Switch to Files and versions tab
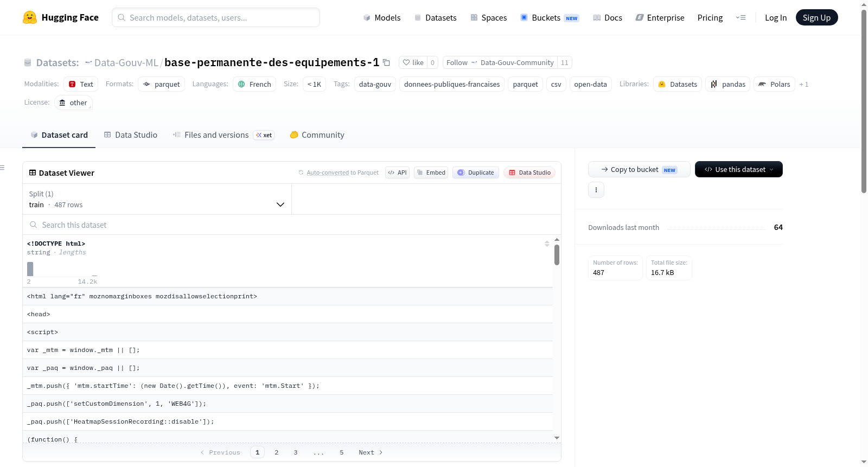The image size is (868, 467). (x=224, y=135)
